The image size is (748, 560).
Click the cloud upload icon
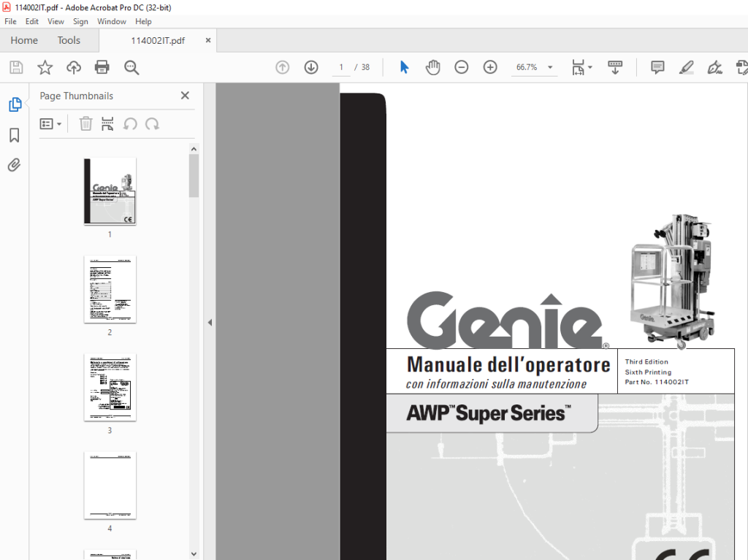pos(74,67)
